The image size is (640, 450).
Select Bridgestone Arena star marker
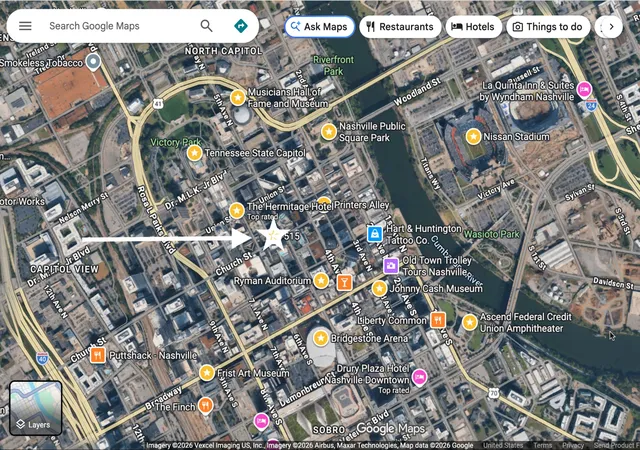click(x=320, y=338)
